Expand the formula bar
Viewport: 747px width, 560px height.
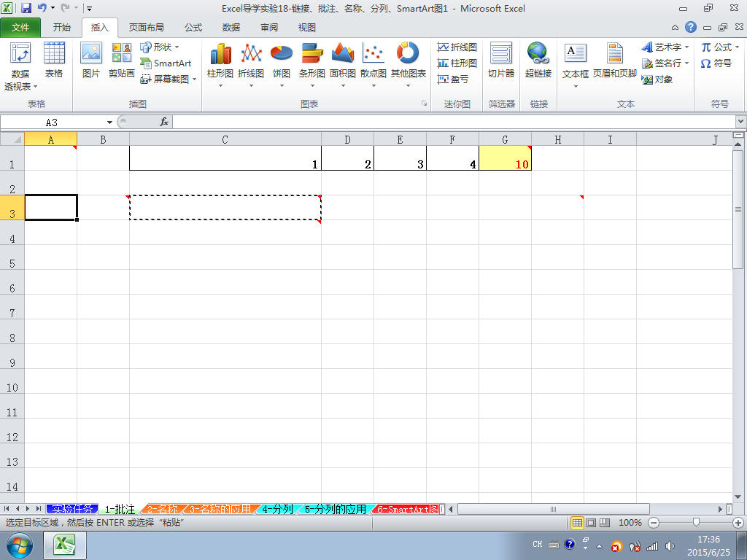[741, 122]
